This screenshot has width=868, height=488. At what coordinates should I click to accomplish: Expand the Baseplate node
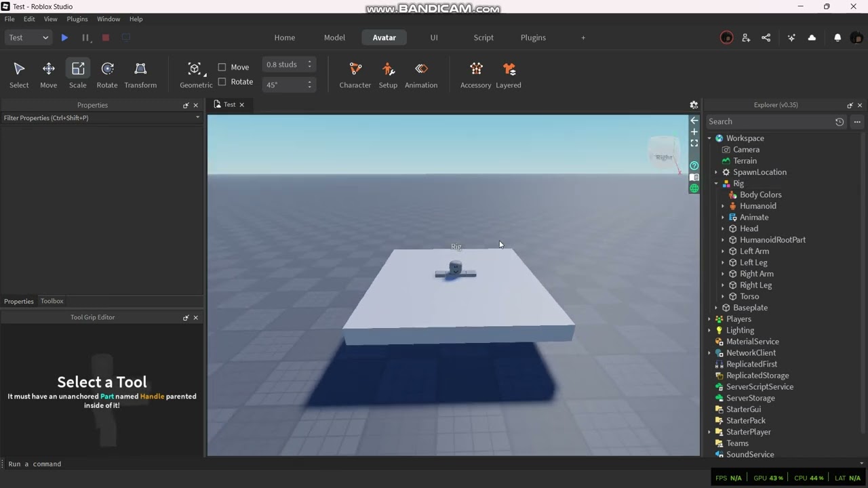pos(716,308)
